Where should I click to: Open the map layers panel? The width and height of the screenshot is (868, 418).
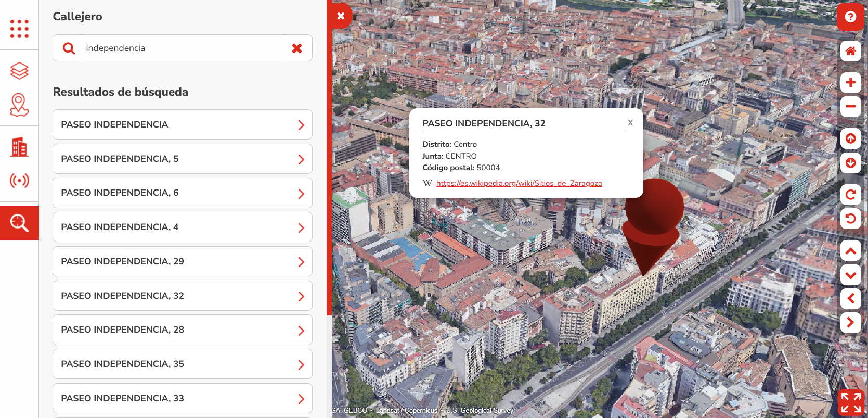(19, 71)
